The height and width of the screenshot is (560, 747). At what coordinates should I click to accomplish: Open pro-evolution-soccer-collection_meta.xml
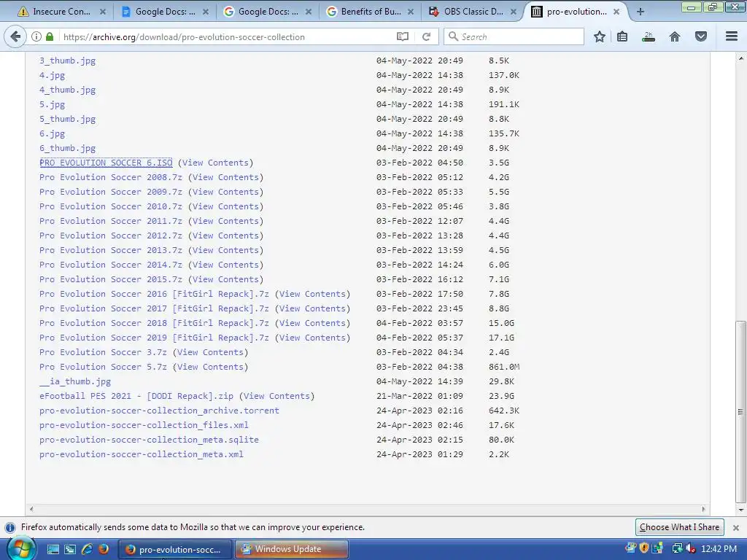coord(142,454)
